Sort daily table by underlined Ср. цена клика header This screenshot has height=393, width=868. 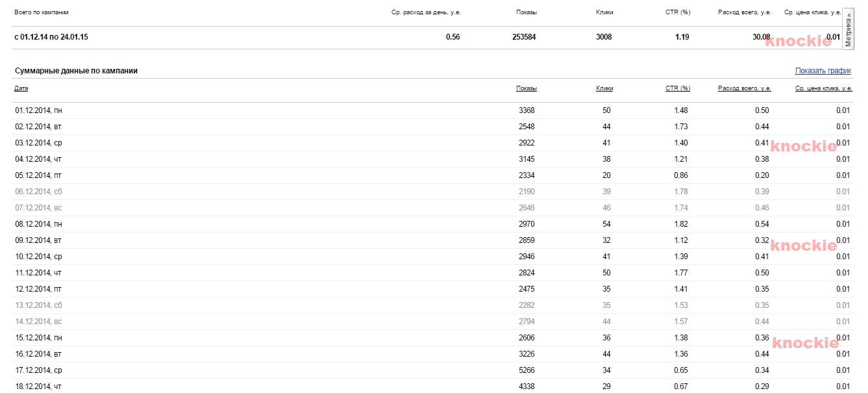(x=823, y=88)
